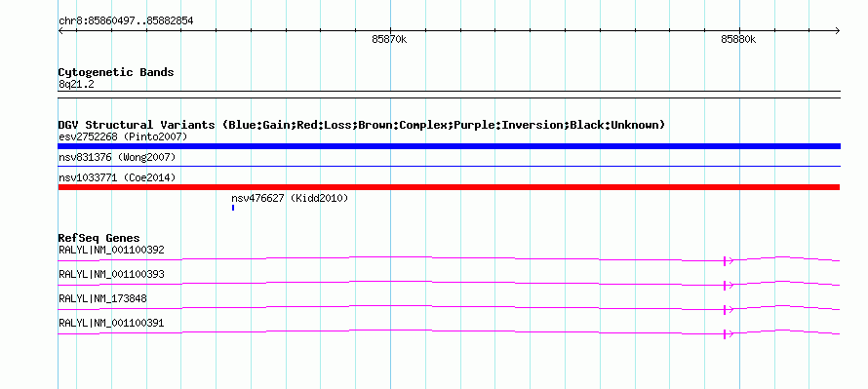This screenshot has width=868, height=389.
Task: Click the RALYL|NM_001100392 transcript label
Action: point(111,251)
